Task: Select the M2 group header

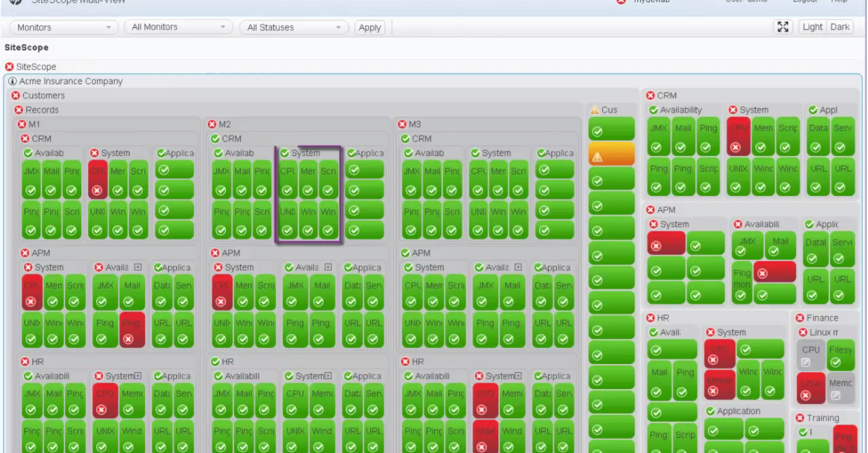Action: (225, 124)
